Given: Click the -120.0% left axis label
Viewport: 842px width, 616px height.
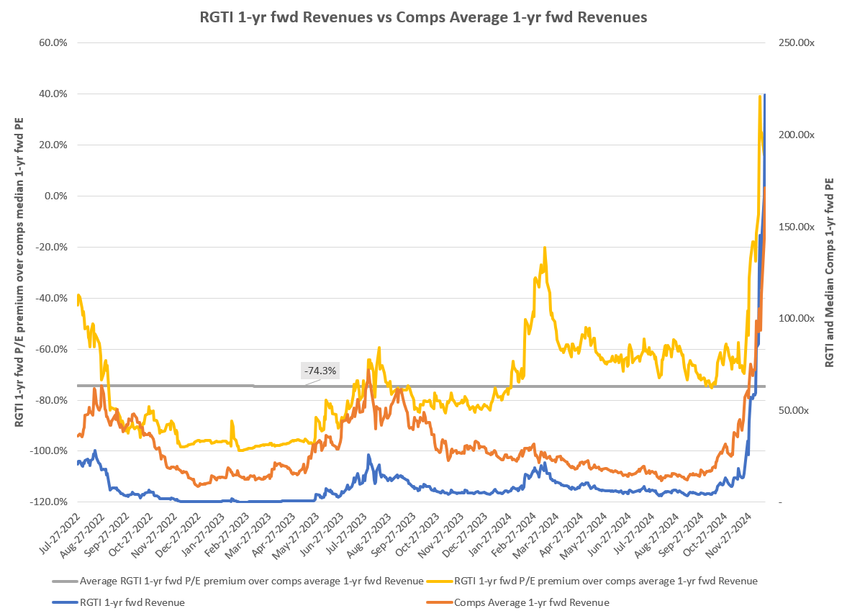Looking at the screenshot, I should click(x=50, y=502).
